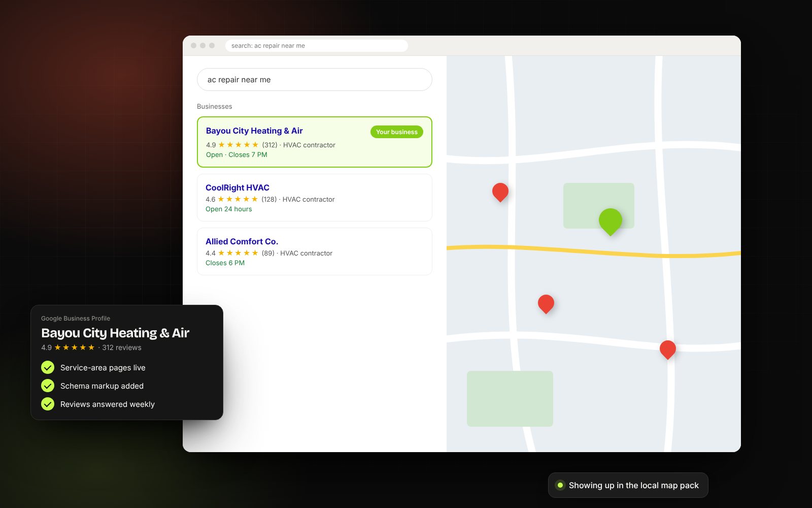This screenshot has height=508, width=812.
Task: Click '(128) · HVAC contractor' text
Action: coord(298,199)
